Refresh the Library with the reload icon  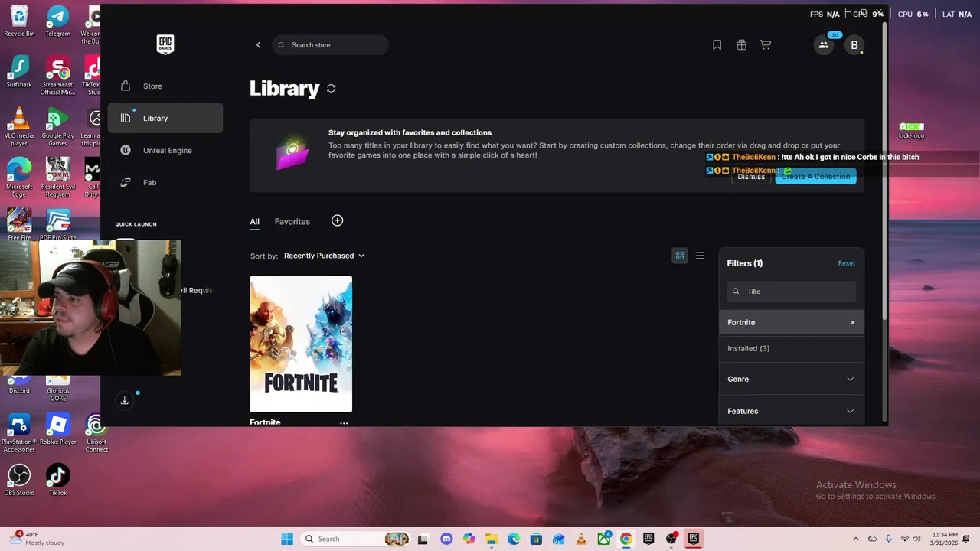pos(332,88)
